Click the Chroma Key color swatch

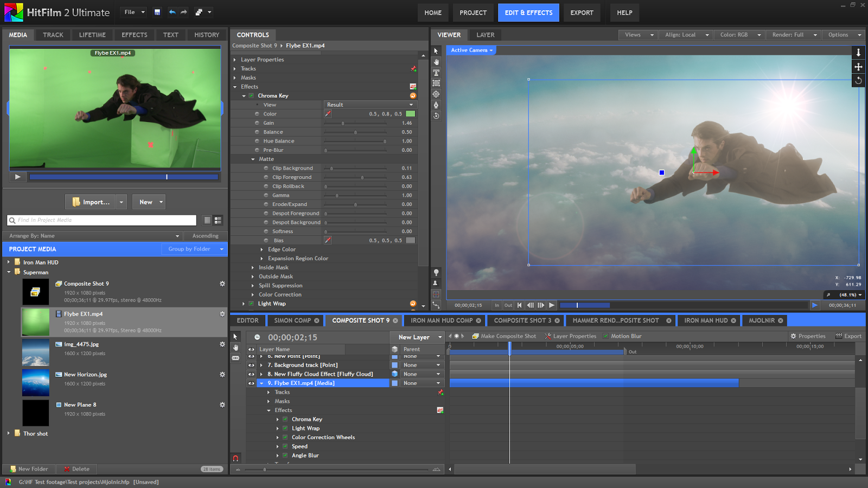(411, 114)
